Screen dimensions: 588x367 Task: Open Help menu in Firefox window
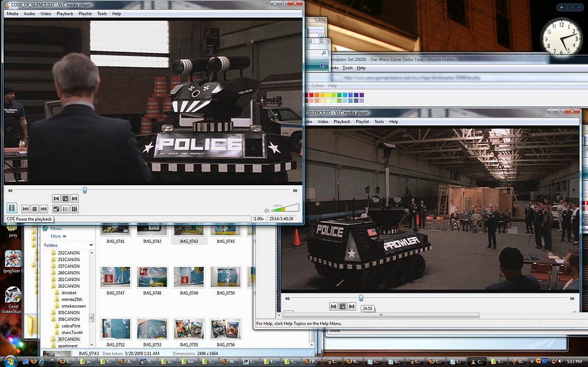click(x=361, y=68)
